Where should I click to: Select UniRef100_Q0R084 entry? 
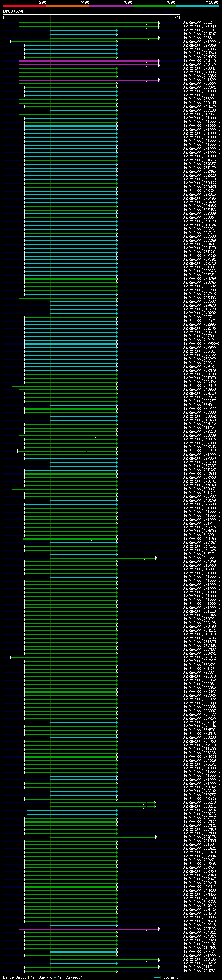[199, 856]
